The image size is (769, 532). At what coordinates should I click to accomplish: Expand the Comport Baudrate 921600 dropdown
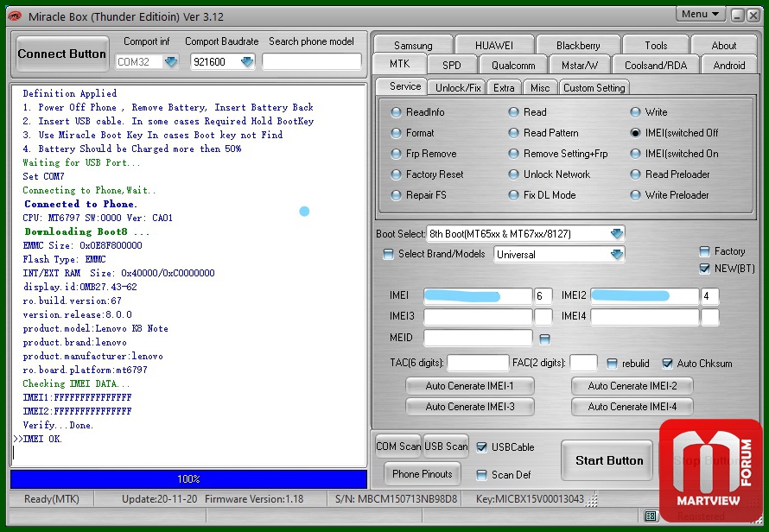coord(247,62)
